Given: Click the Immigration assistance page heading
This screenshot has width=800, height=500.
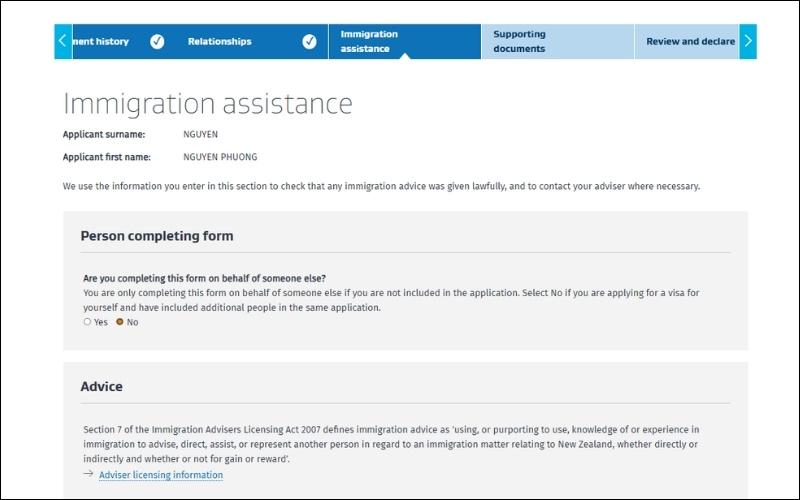Looking at the screenshot, I should pyautogui.click(x=208, y=103).
